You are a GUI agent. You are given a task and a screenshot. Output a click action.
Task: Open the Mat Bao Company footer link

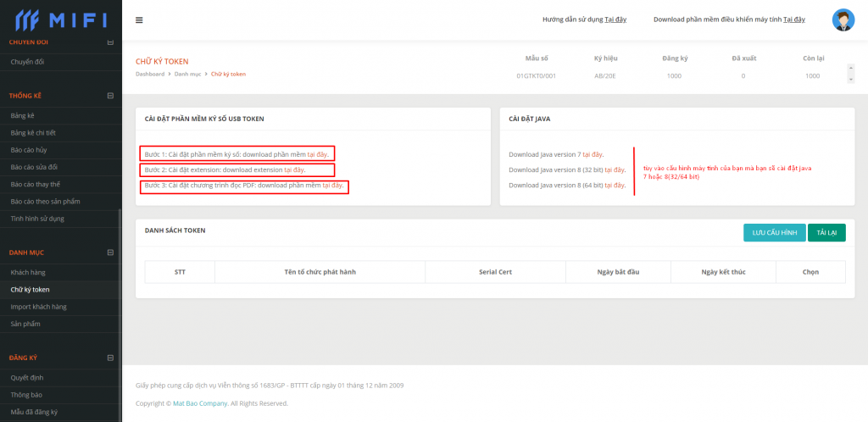click(x=200, y=403)
